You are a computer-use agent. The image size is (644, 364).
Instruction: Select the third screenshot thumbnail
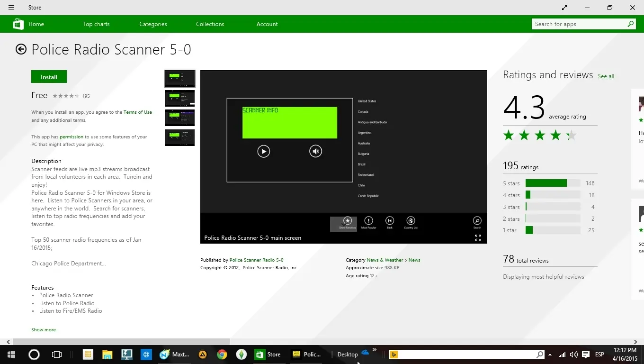click(180, 118)
